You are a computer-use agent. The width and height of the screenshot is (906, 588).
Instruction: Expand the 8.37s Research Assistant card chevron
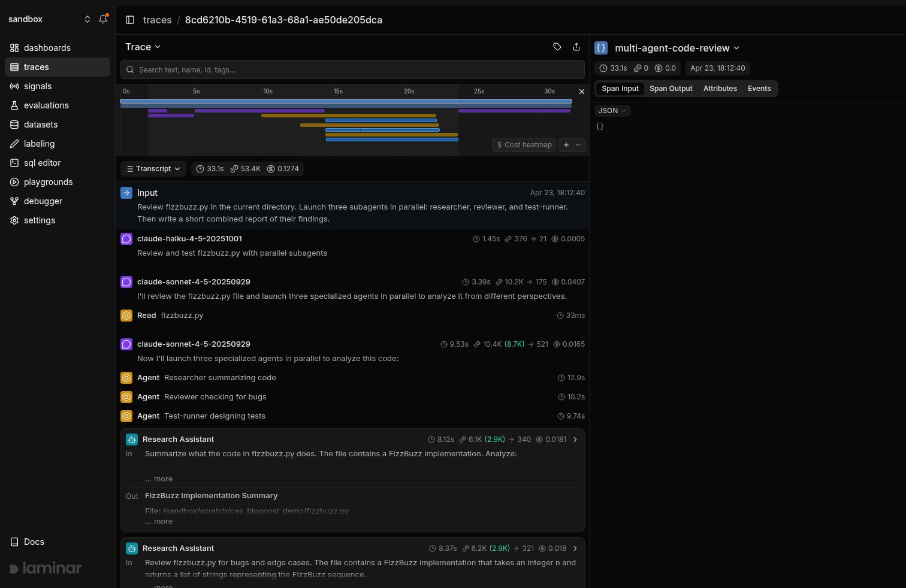[x=575, y=548]
